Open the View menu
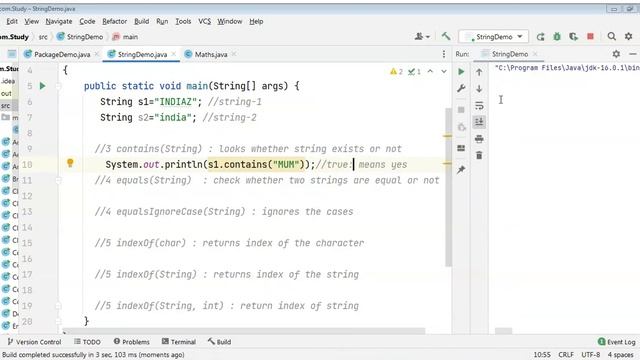 click(x=31, y=21)
